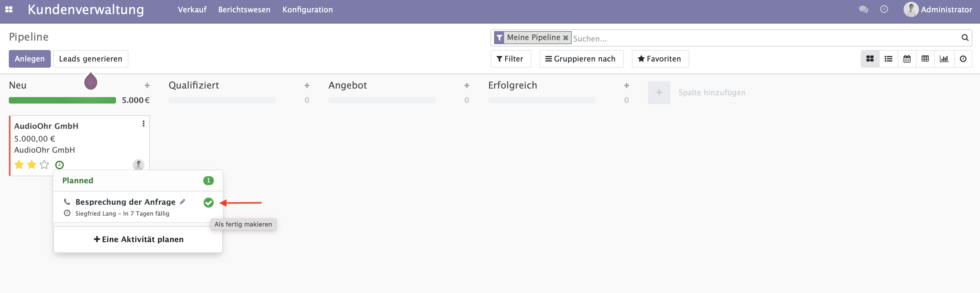Open the Administrator user menu
The image size is (980, 293).
[938, 9]
